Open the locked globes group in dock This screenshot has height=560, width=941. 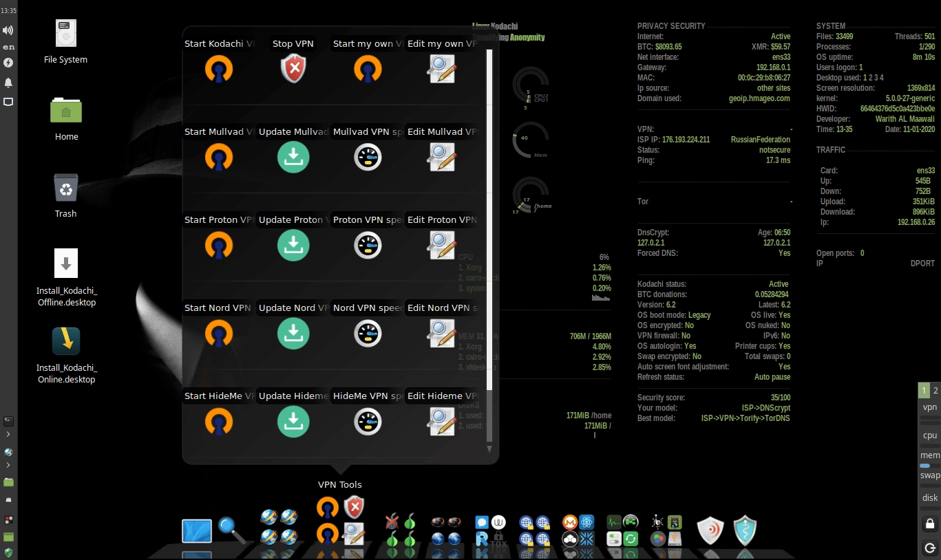coord(535,530)
